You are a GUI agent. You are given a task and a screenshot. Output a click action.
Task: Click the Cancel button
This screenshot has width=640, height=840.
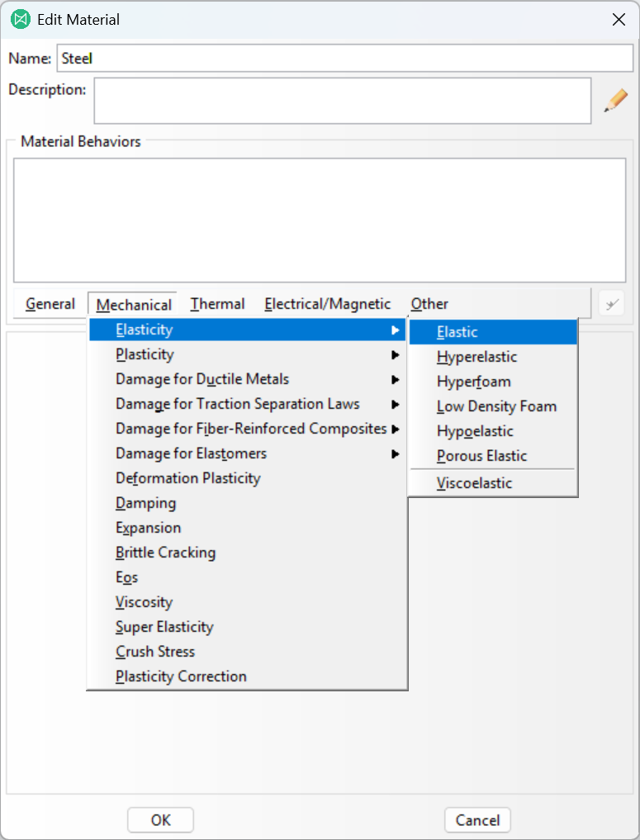(477, 820)
